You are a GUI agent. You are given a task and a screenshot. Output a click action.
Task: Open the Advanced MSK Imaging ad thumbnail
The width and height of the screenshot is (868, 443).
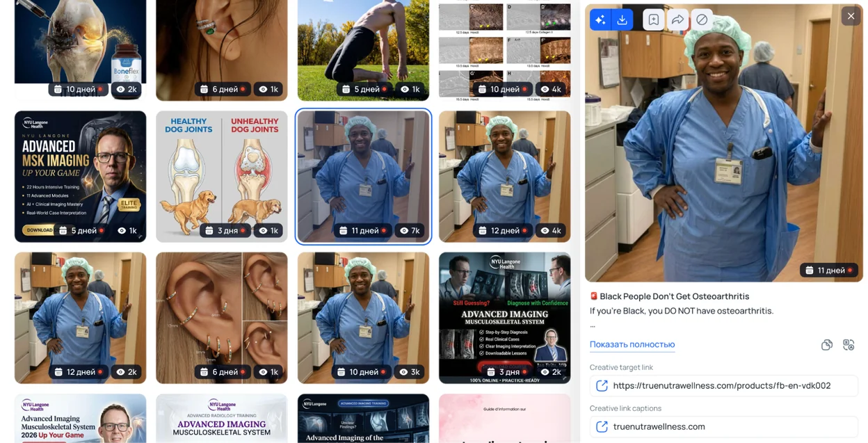coord(80,177)
